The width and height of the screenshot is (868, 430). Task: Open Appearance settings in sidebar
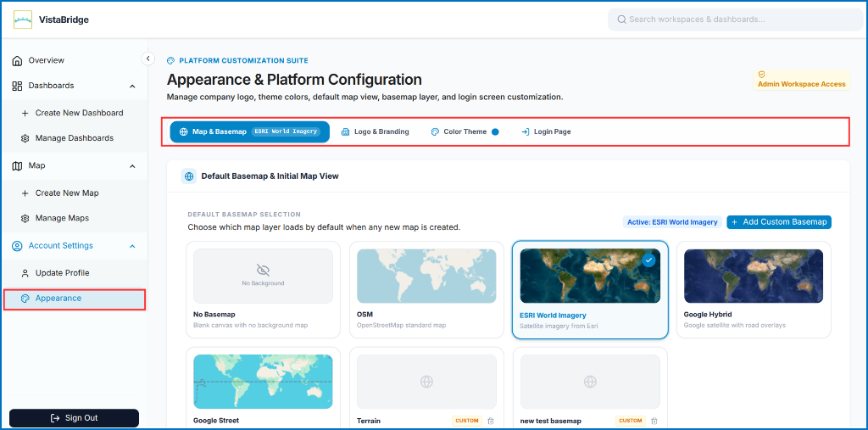tap(75, 299)
